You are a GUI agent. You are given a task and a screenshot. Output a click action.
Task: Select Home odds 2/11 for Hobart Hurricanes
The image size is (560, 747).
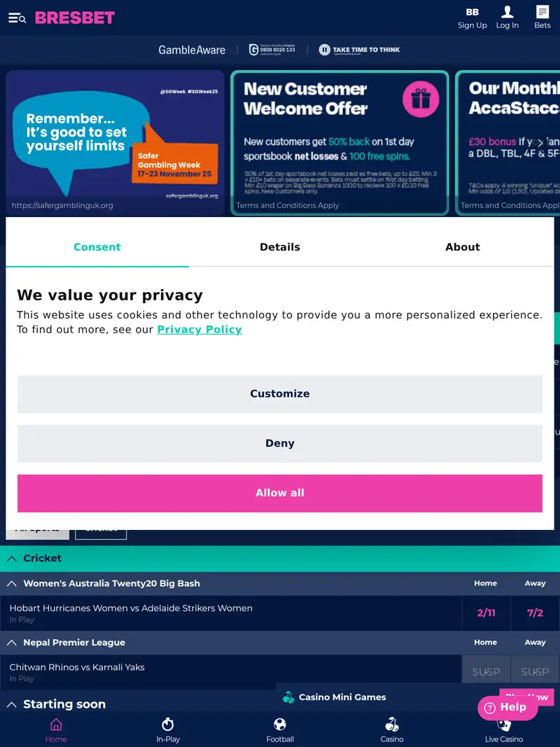click(x=486, y=613)
